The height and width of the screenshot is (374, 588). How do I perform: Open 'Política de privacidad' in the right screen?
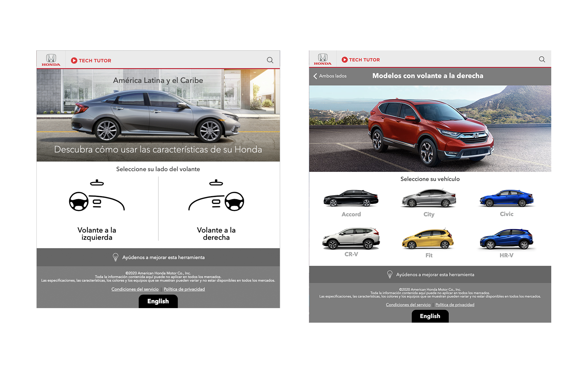455,305
